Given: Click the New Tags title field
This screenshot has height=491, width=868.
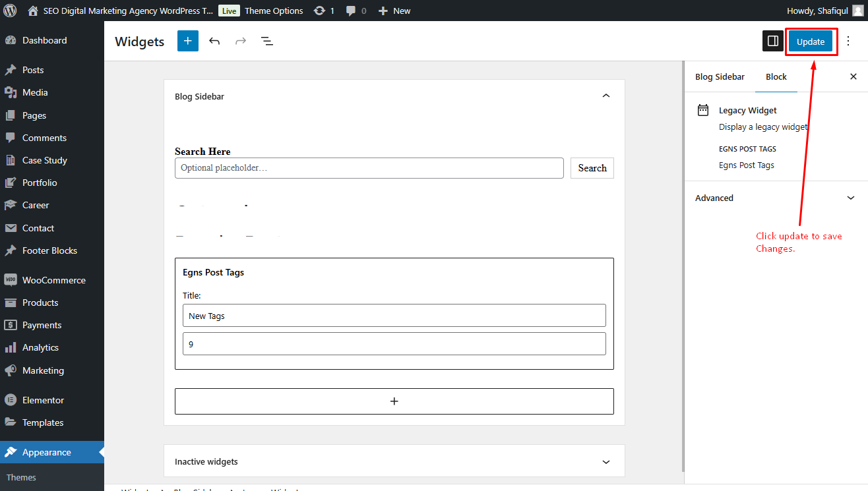Looking at the screenshot, I should (394, 316).
